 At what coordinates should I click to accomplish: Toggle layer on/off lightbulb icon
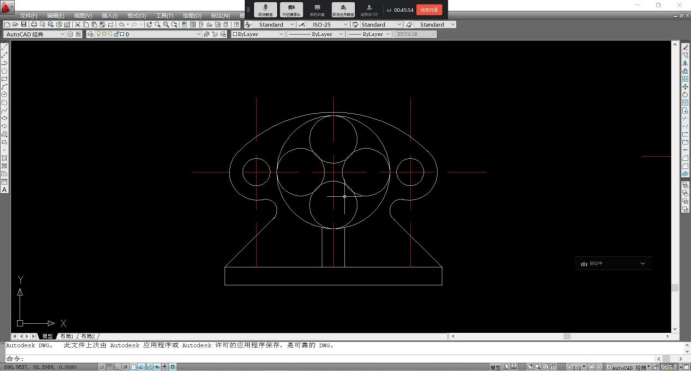pos(99,34)
